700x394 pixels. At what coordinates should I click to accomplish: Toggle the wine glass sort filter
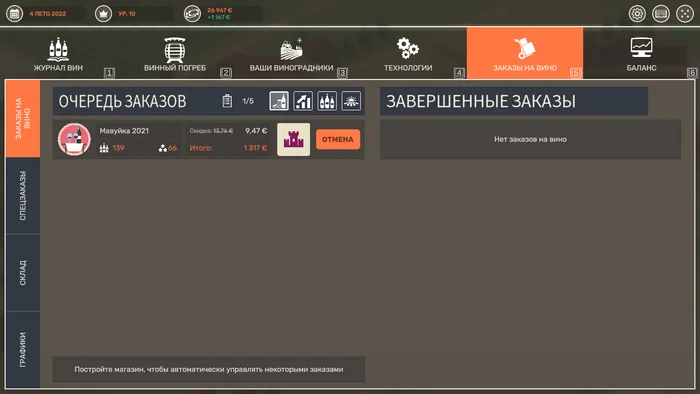[x=279, y=101]
